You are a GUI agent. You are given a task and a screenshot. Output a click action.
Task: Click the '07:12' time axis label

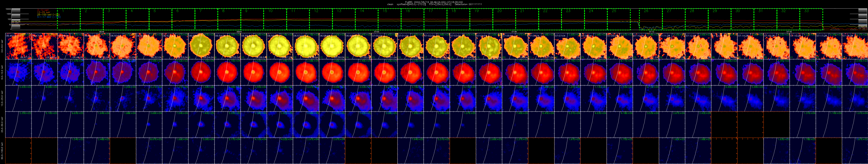[x=651, y=31]
